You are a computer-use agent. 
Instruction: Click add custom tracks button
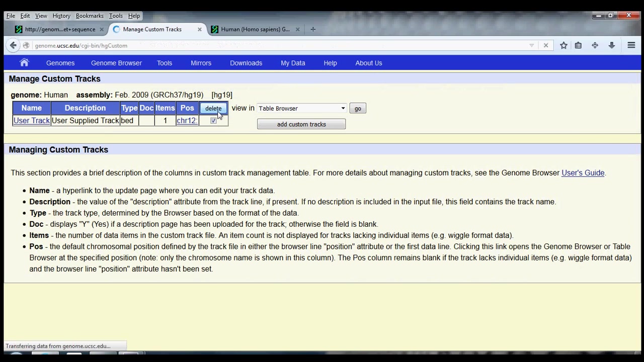pyautogui.click(x=301, y=124)
